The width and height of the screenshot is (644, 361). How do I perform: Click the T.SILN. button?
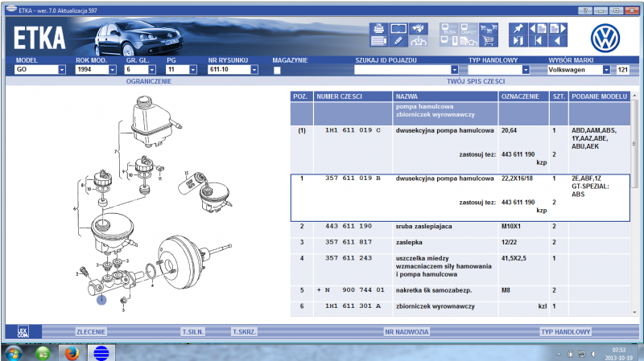(x=193, y=331)
